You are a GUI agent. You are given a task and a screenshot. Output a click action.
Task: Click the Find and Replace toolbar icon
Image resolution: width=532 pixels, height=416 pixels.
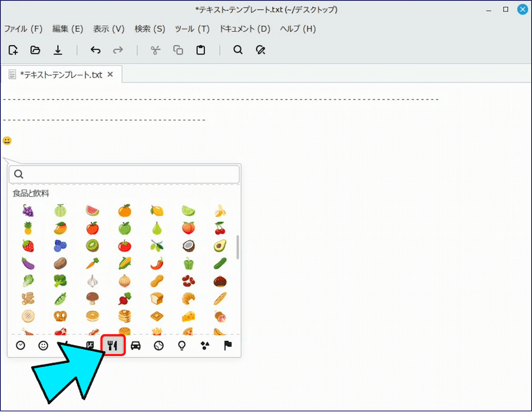(x=261, y=50)
